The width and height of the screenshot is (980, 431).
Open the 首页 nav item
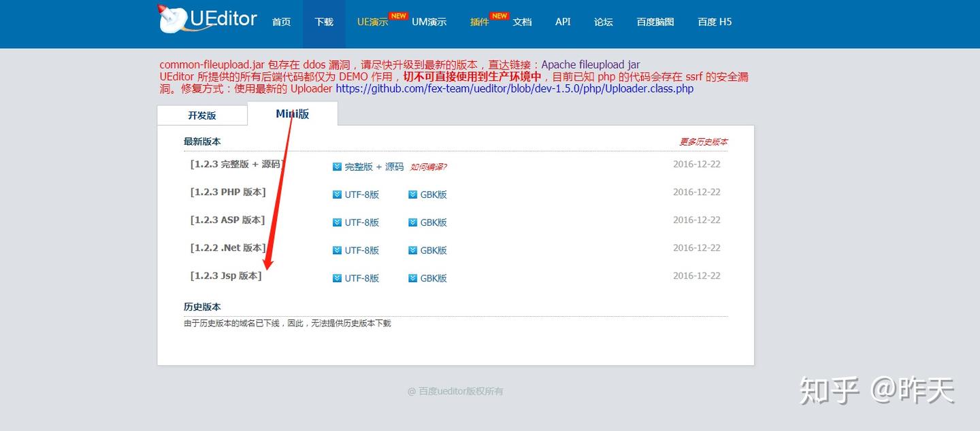point(281,22)
